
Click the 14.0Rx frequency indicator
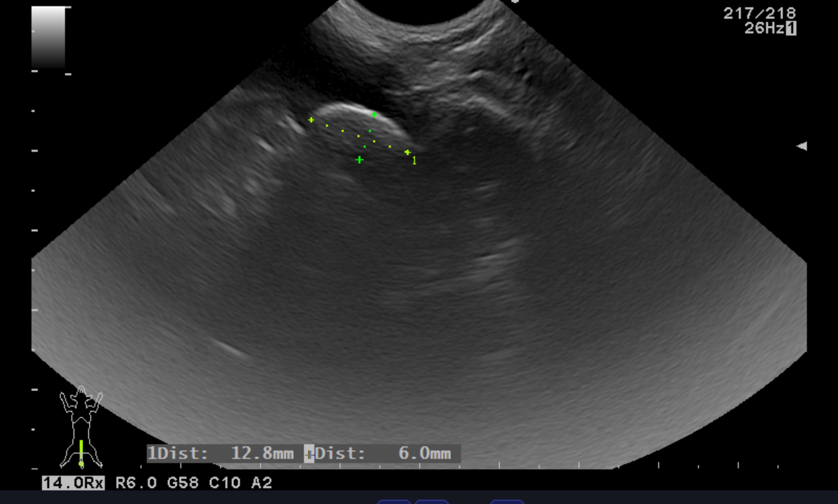[x=73, y=483]
